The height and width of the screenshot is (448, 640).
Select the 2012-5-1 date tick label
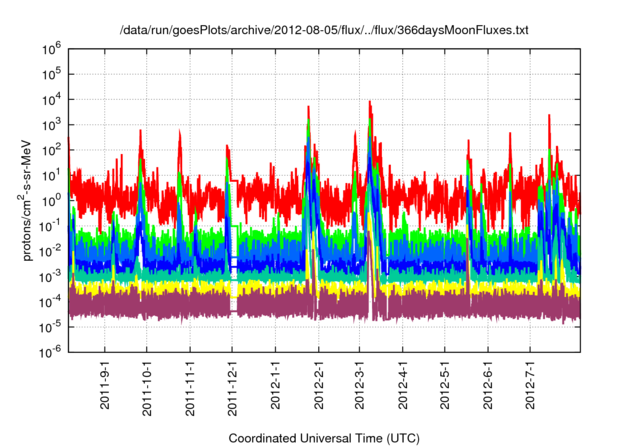[x=445, y=388]
